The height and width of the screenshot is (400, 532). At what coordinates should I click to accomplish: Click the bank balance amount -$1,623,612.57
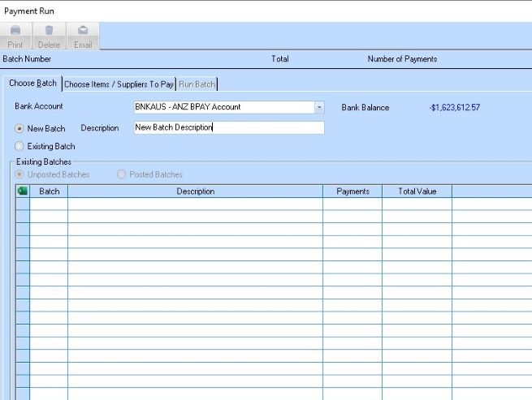[x=456, y=107]
